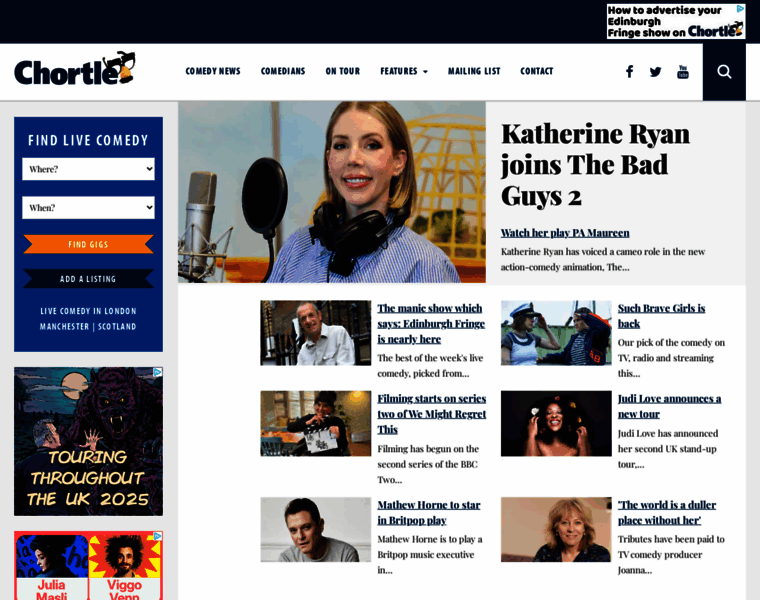Go to homepage via Chortle logo
This screenshot has height=600, width=760.
click(74, 68)
